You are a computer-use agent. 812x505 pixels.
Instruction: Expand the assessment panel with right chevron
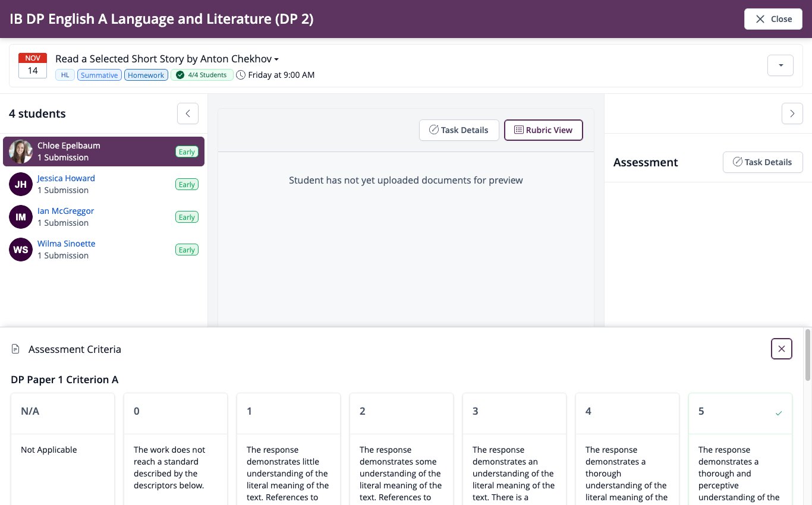pyautogui.click(x=792, y=113)
